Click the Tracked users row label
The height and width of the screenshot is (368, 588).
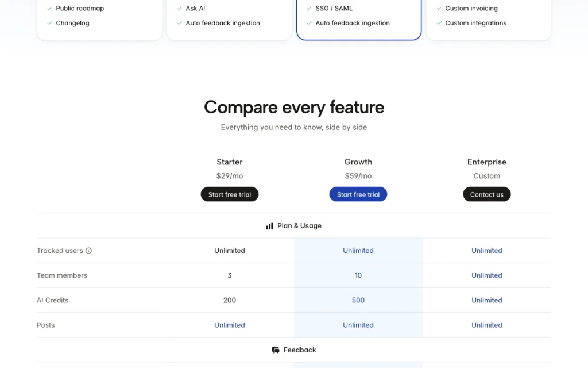pos(60,251)
